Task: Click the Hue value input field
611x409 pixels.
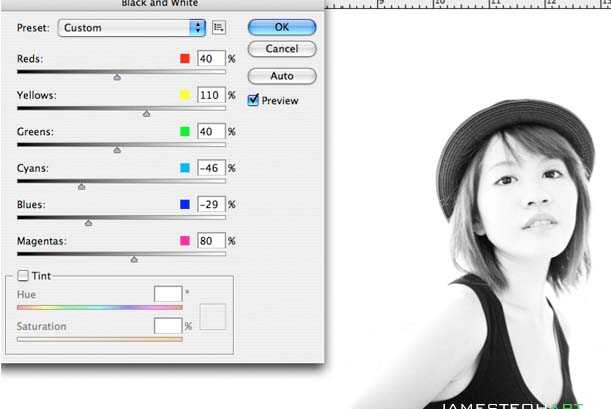Action: 168,293
